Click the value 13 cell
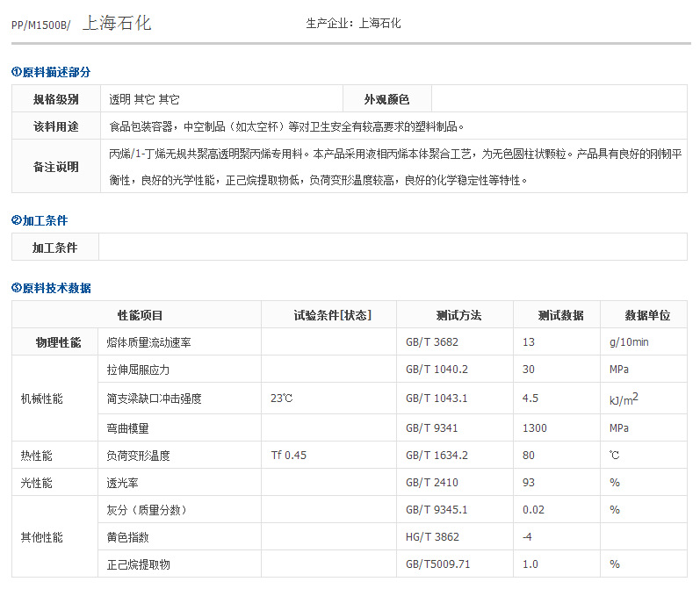This screenshot has height=596, width=700. [x=557, y=342]
